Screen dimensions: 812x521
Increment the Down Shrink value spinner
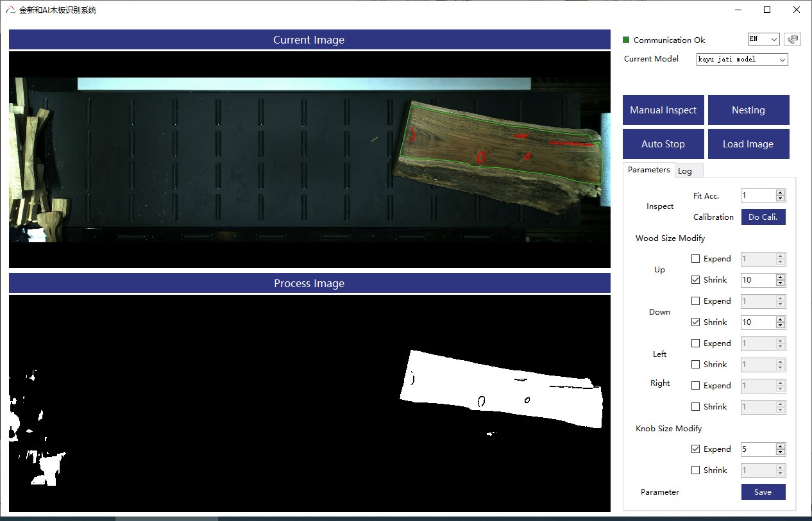(781, 319)
